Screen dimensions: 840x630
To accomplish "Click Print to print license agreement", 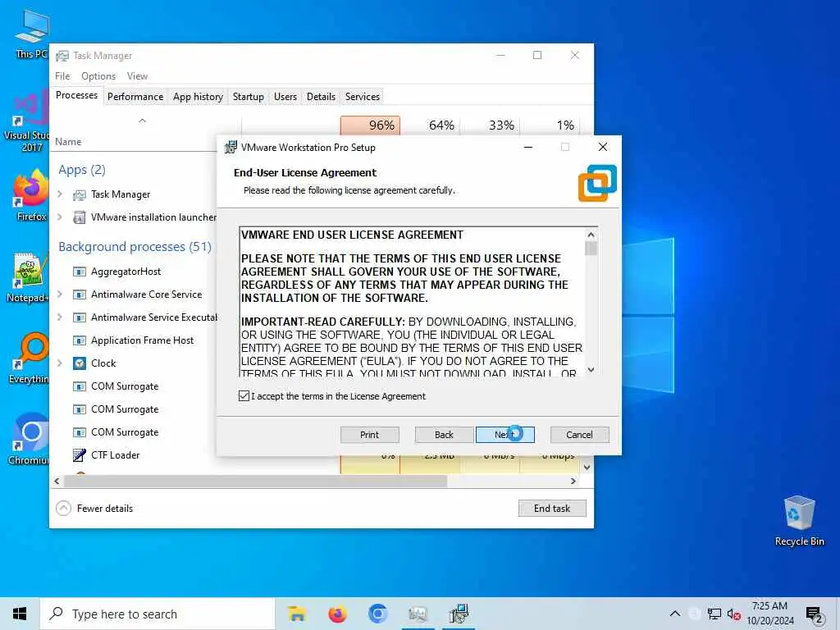I will click(370, 435).
